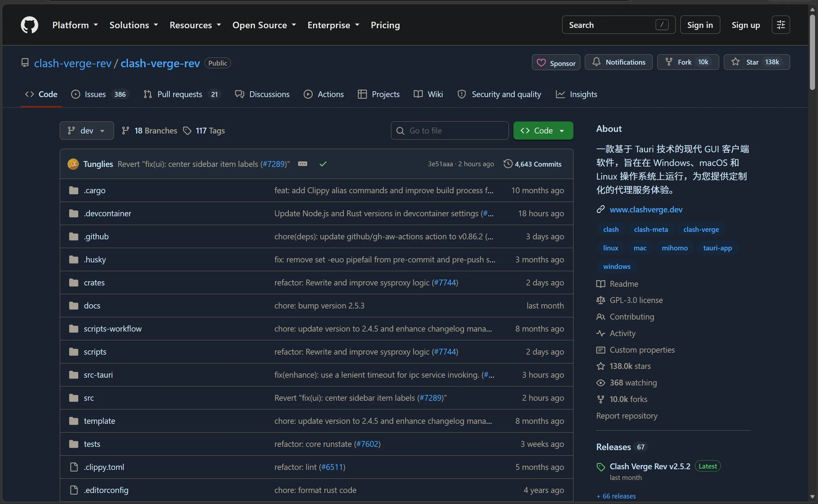
Task: Open the appearance settings icon beside Sign up
Action: tap(781, 25)
